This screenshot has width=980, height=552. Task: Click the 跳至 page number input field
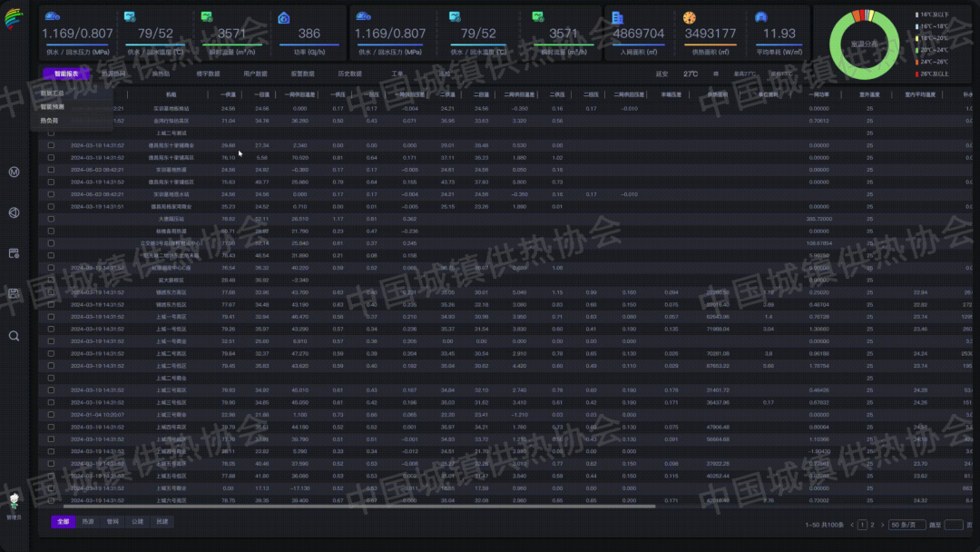click(x=953, y=525)
